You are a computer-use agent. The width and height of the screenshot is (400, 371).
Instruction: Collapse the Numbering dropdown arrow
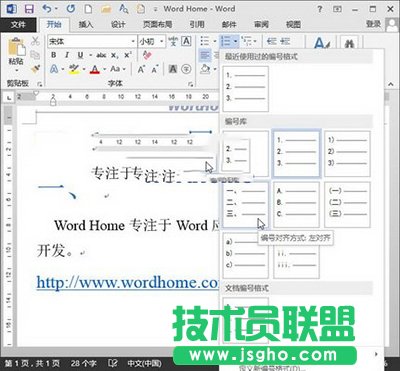point(235,41)
